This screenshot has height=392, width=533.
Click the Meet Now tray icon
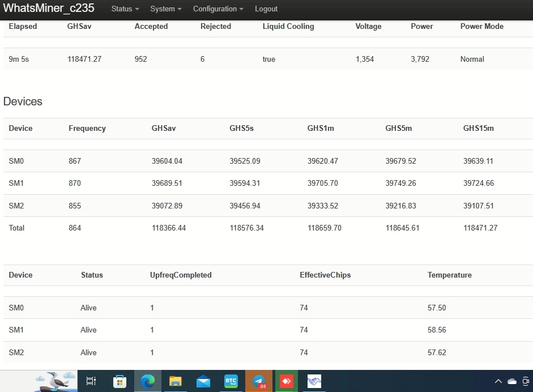(526, 381)
